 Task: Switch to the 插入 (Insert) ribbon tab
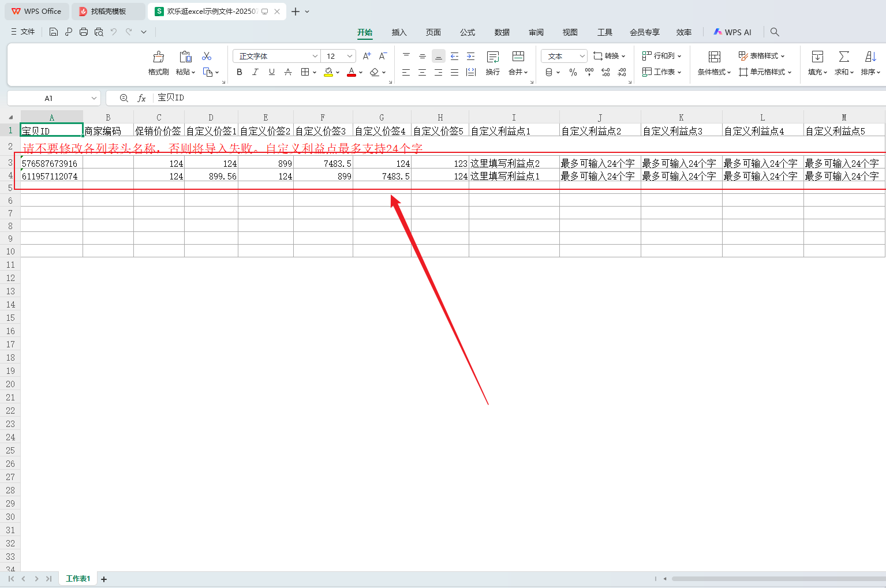pyautogui.click(x=399, y=32)
